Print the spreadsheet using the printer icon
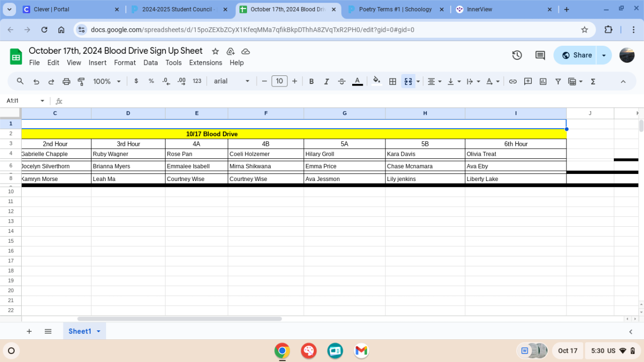 point(66,81)
